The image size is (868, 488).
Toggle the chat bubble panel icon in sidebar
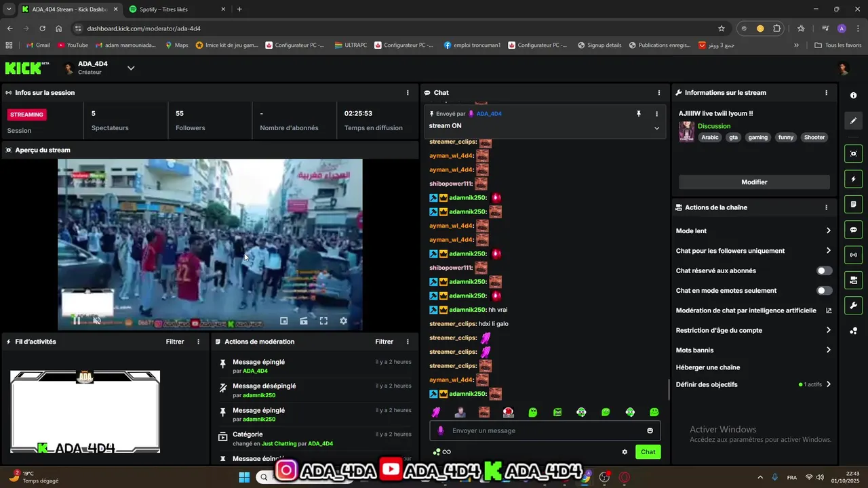click(x=853, y=230)
